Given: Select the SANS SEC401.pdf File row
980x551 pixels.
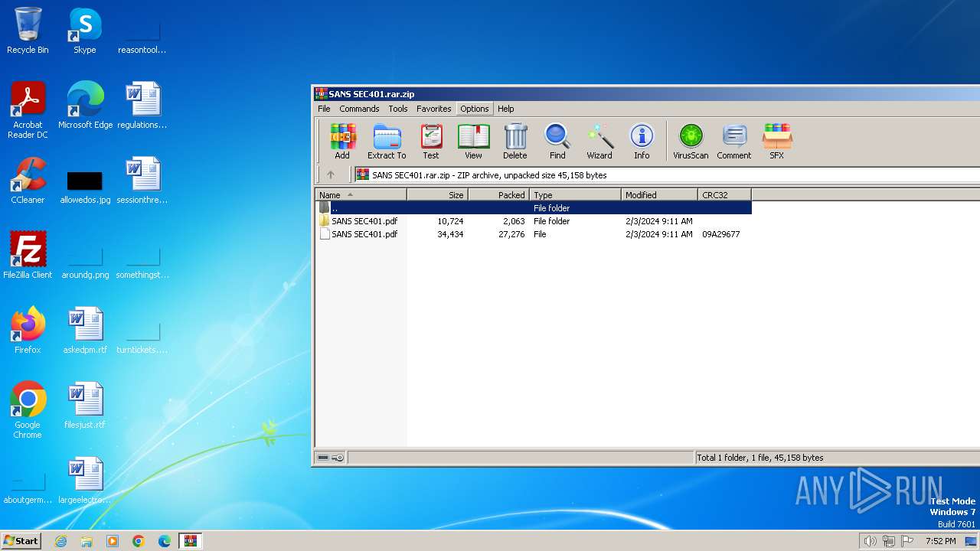Looking at the screenshot, I should tap(534, 234).
